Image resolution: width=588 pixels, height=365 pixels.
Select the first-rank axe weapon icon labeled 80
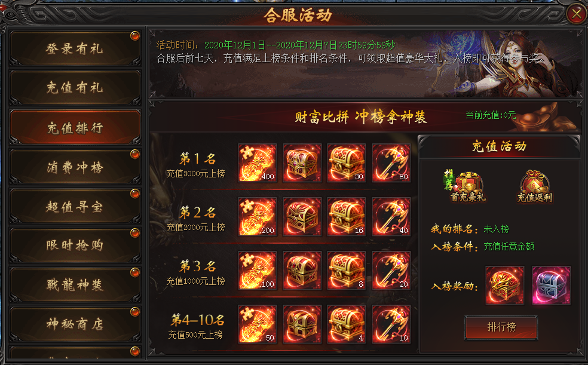coord(391,163)
